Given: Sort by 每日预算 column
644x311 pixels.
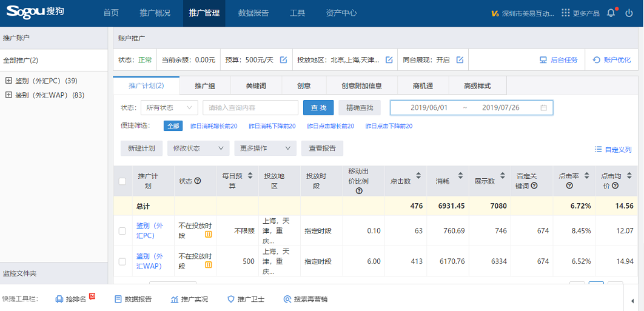Looking at the screenshot, I should pos(250,176).
